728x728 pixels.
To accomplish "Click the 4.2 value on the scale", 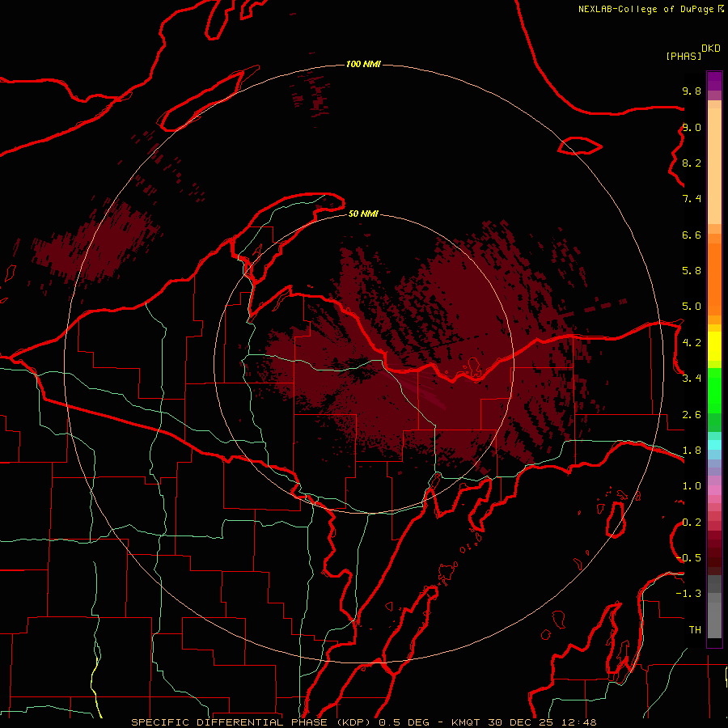I will coord(692,343).
